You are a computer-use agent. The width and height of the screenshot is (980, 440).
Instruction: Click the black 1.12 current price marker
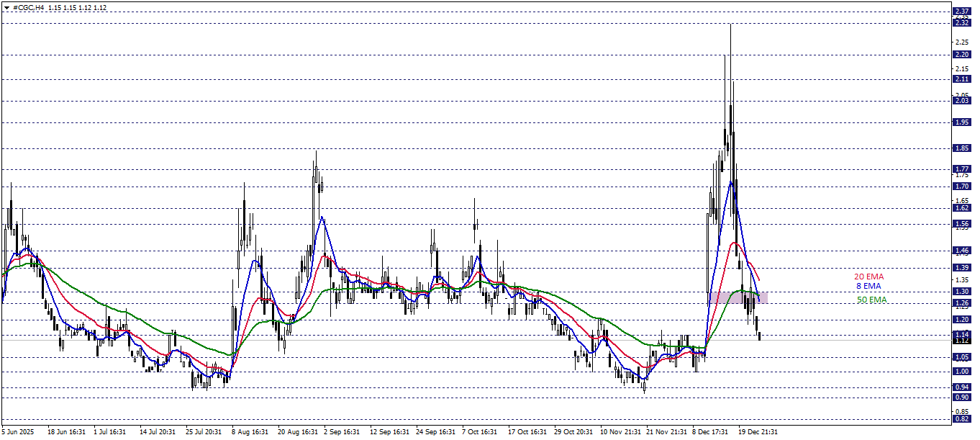[961, 341]
